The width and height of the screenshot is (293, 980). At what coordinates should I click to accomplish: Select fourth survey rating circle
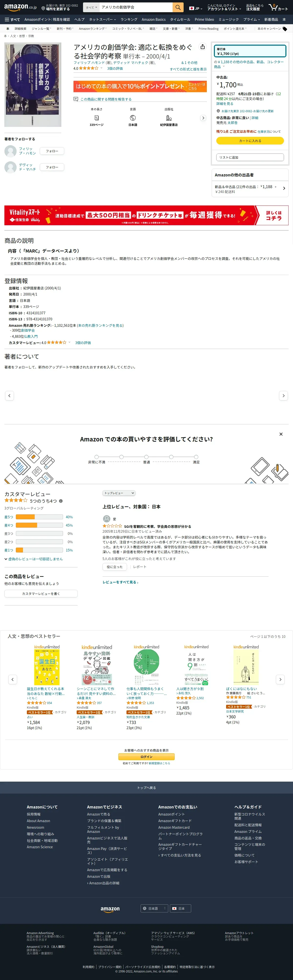171,457
